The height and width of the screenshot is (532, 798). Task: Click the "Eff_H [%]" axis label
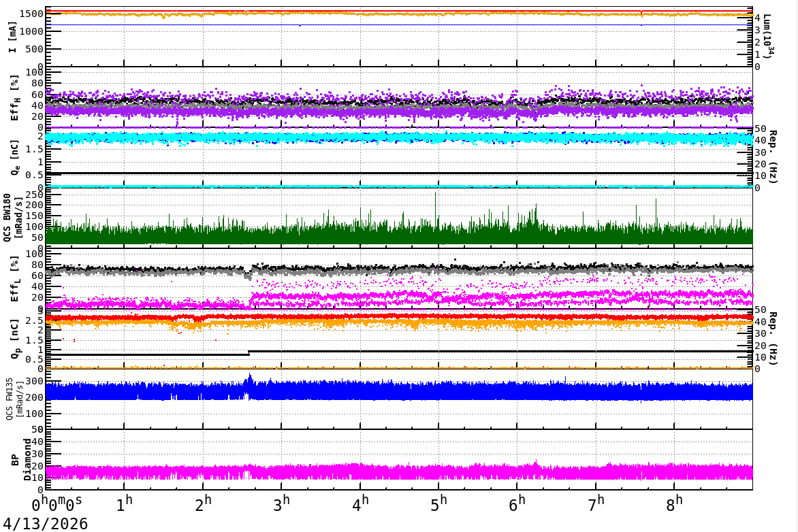(x=15, y=98)
